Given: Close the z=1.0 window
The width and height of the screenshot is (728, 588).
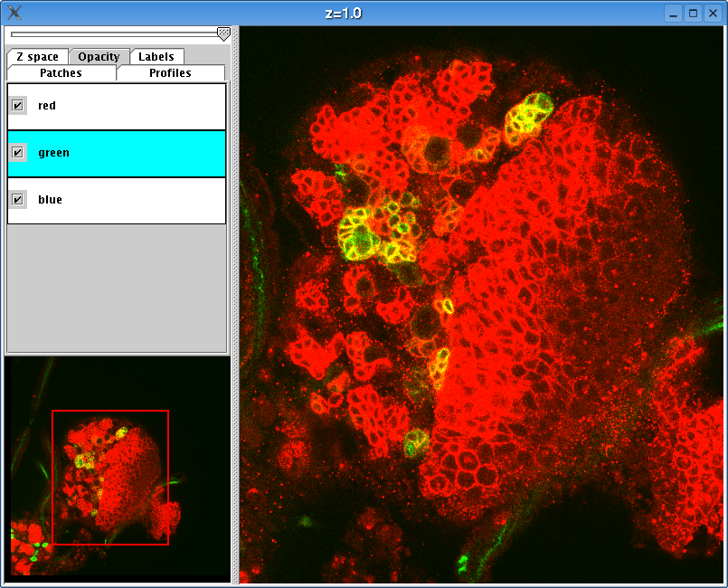Looking at the screenshot, I should point(713,13).
